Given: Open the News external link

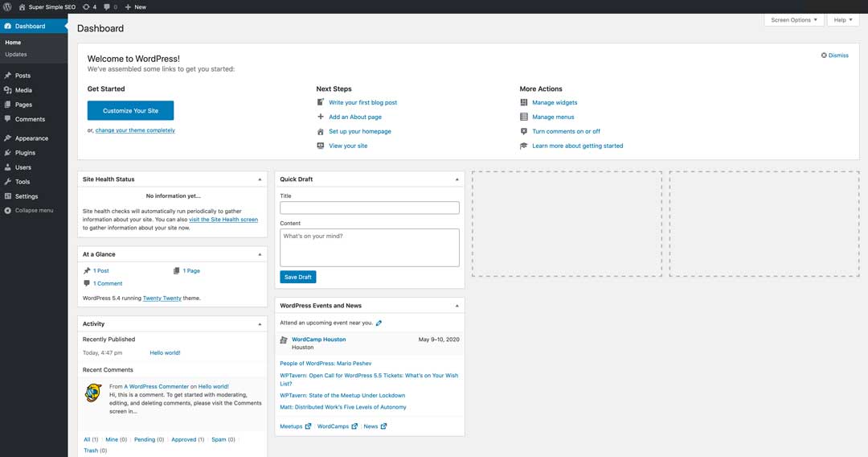Looking at the screenshot, I should [375, 426].
